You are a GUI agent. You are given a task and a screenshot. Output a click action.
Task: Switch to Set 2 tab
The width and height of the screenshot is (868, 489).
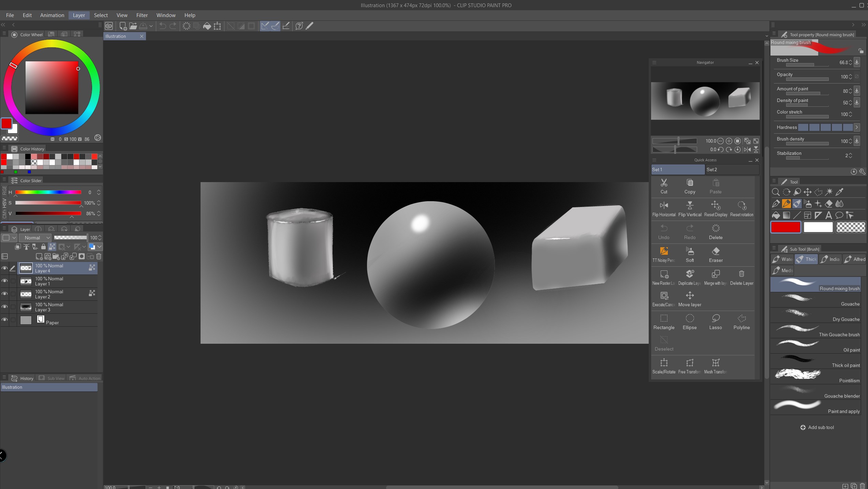coord(732,169)
